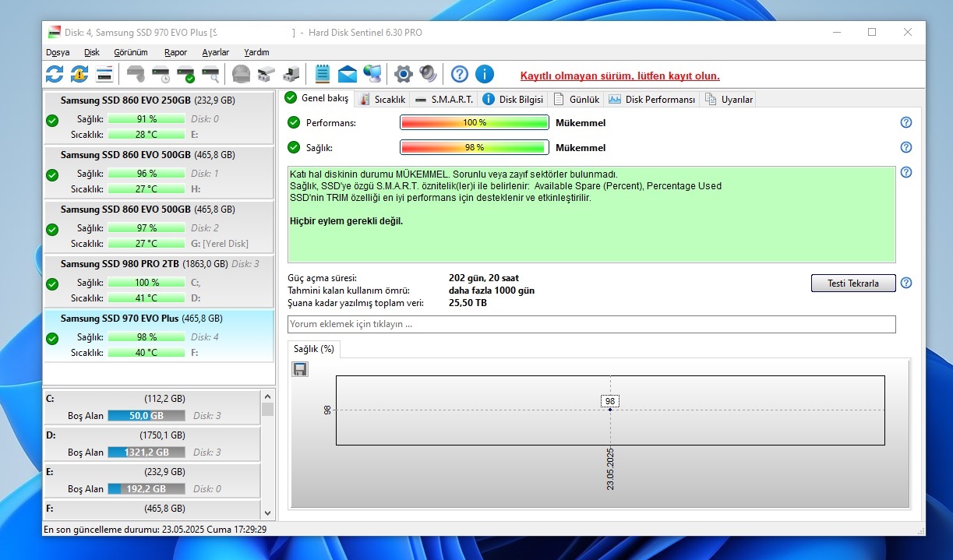Click the floppy save icon above the chart

300,368
